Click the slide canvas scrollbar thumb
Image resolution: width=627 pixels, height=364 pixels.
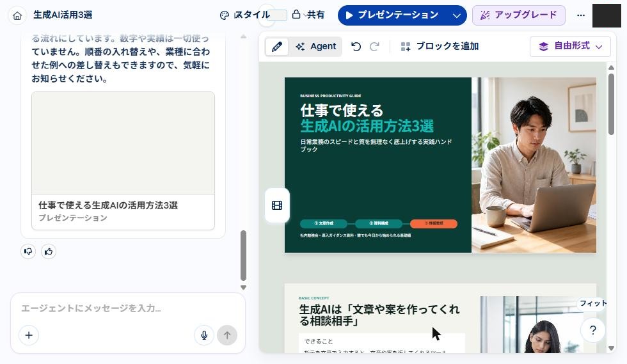point(611,104)
